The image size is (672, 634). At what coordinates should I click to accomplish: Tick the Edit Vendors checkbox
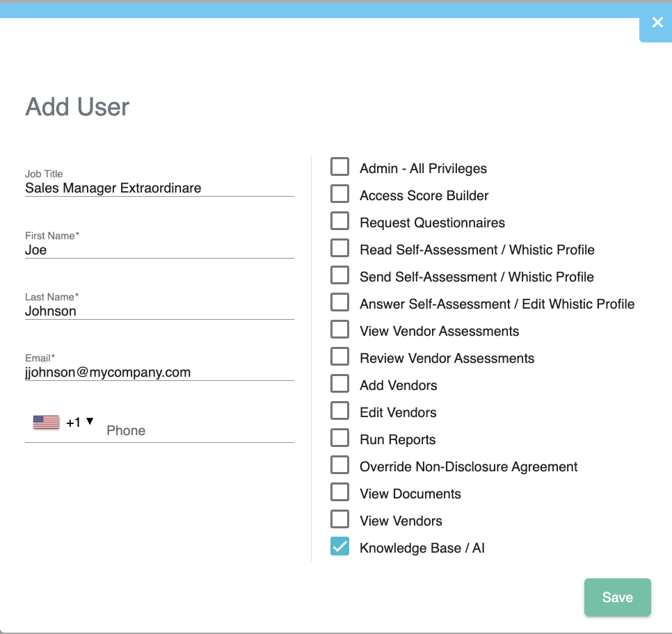[x=339, y=410]
